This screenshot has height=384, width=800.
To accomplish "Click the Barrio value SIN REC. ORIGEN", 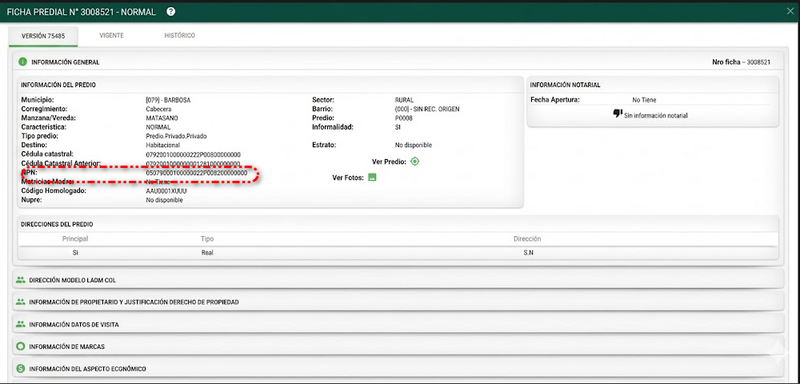I will 427,109.
